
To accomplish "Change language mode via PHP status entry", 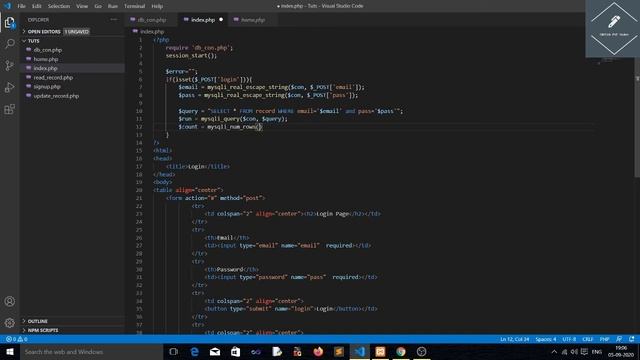I will (604, 339).
